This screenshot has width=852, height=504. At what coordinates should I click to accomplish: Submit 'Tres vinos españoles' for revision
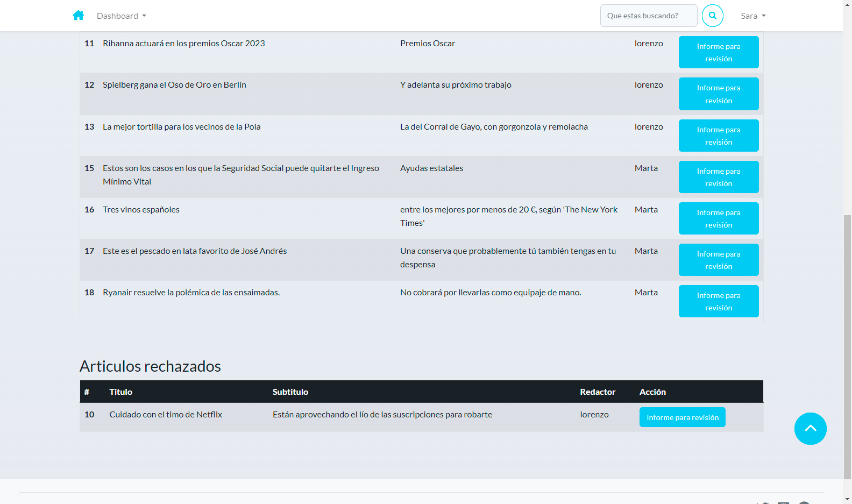[x=718, y=218]
